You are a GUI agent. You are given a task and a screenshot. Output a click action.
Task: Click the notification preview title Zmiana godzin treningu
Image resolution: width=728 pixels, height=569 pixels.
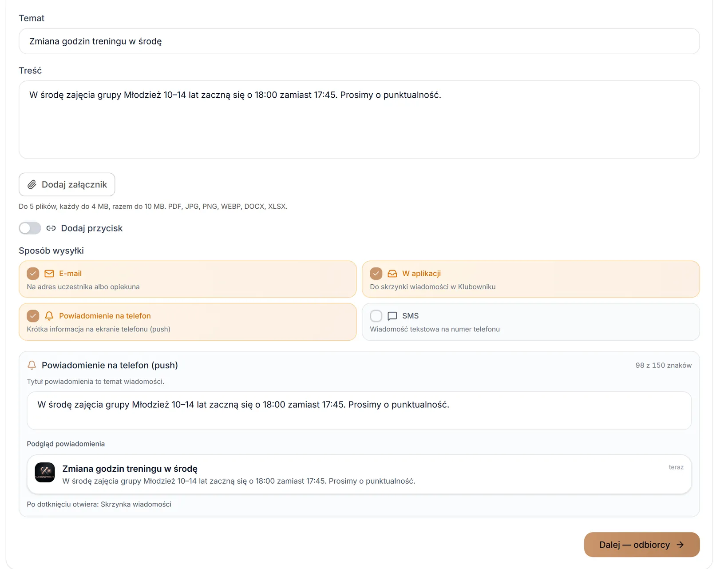(130, 469)
